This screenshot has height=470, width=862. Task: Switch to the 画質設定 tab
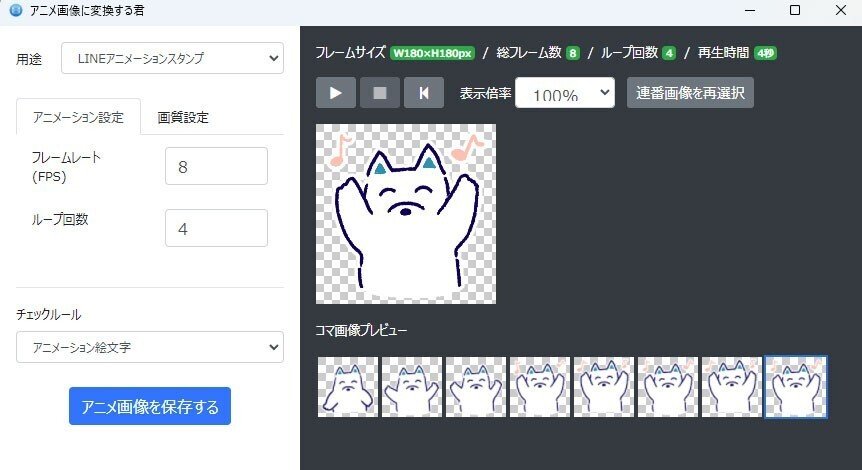pyautogui.click(x=183, y=117)
